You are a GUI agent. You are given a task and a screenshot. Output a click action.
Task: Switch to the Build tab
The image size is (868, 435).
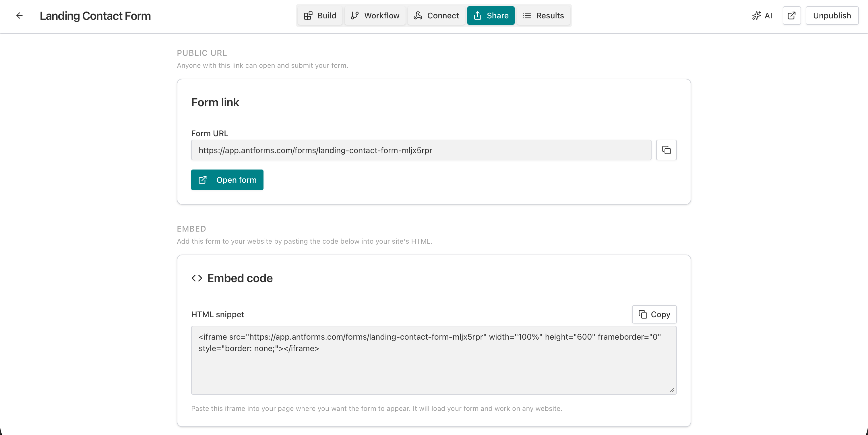319,16
